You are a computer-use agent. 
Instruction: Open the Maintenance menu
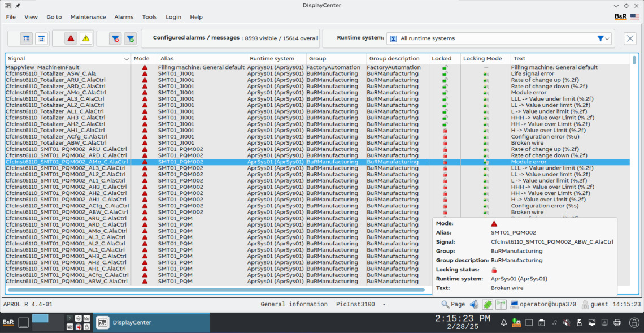[x=88, y=17]
